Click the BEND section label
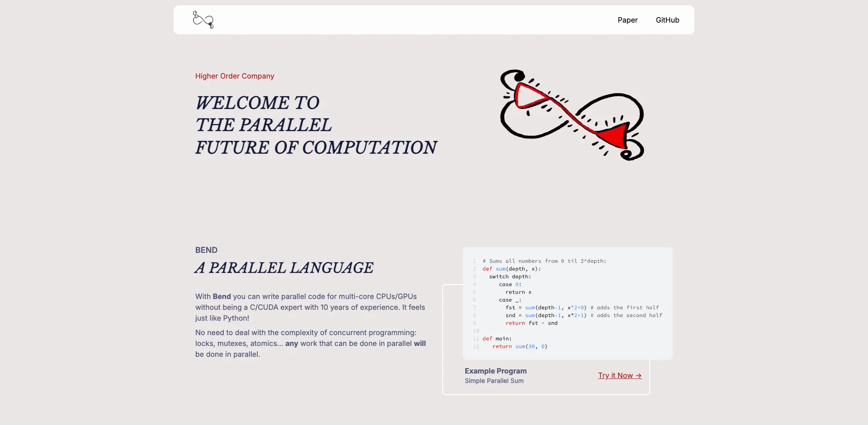The width and height of the screenshot is (868, 425). coord(206,250)
